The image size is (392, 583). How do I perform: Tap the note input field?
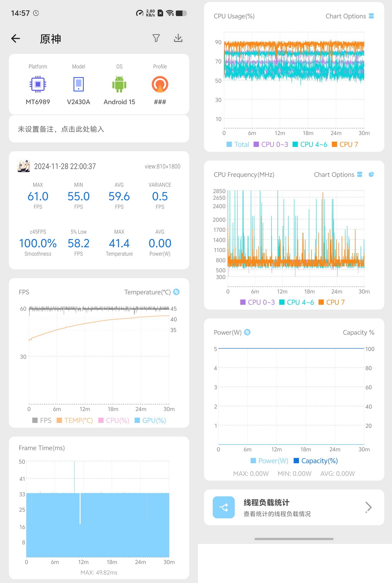click(x=99, y=129)
